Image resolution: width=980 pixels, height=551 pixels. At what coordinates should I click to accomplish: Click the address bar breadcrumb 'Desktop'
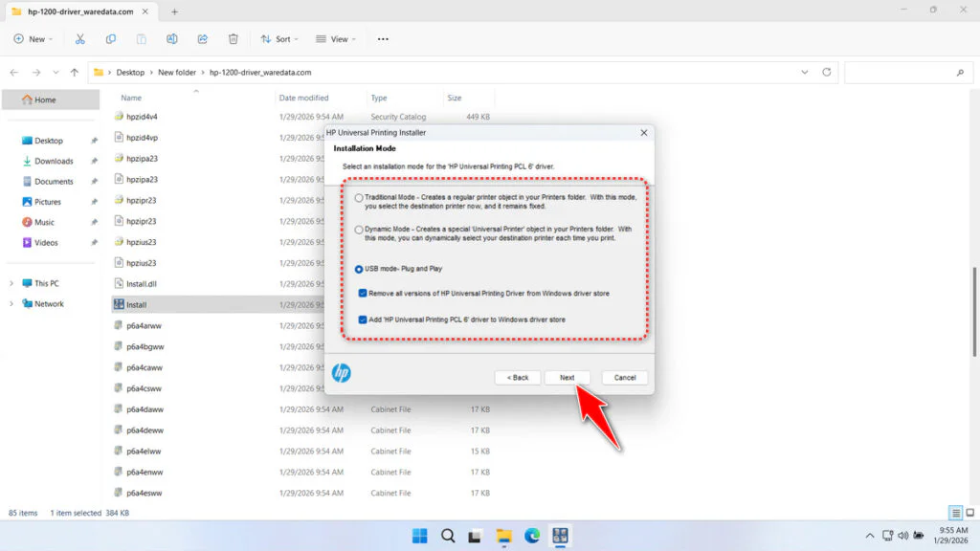click(x=131, y=71)
